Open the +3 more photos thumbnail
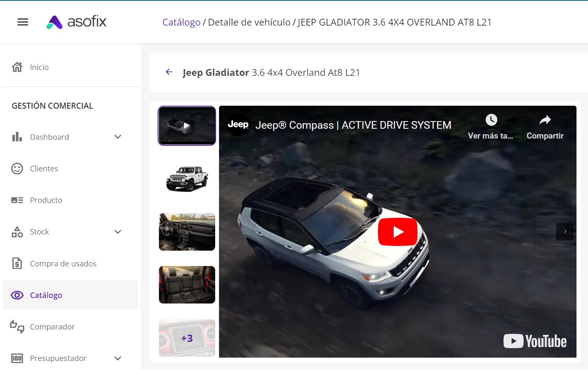Viewport: 588px width, 370px height. coord(187,338)
